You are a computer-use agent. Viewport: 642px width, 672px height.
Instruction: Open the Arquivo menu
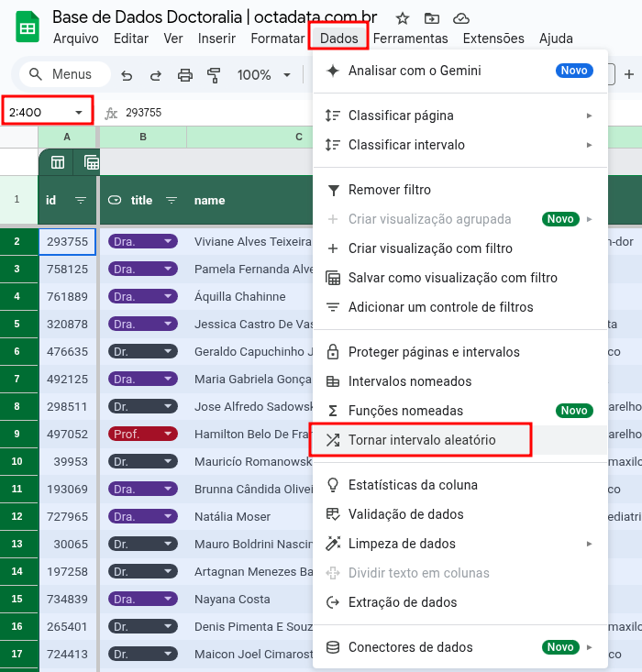(76, 39)
